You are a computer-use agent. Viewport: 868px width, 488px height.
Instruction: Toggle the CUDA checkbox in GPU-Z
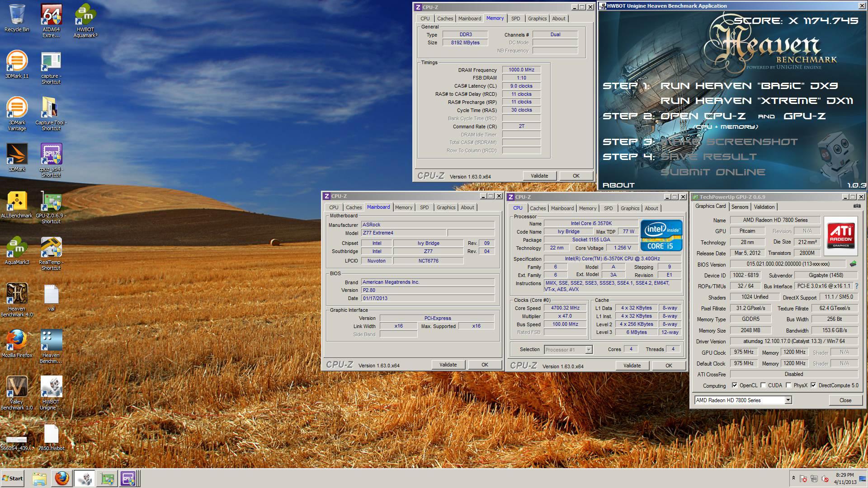tap(763, 385)
